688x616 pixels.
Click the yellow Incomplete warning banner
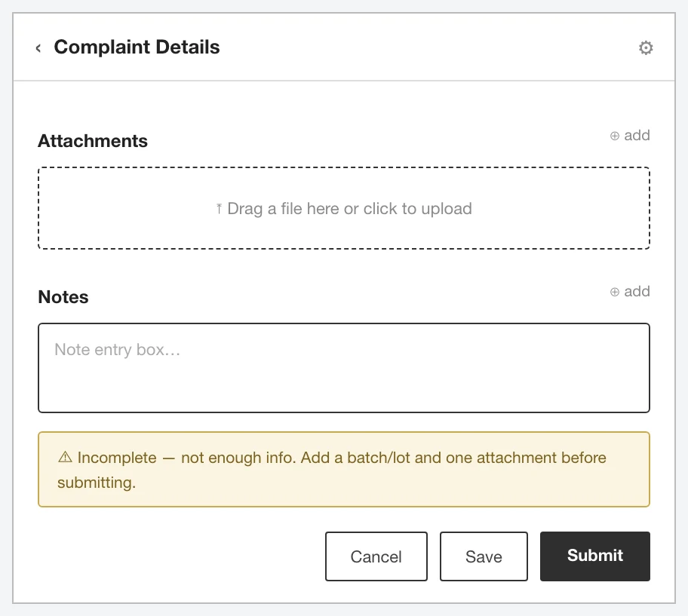coord(344,470)
